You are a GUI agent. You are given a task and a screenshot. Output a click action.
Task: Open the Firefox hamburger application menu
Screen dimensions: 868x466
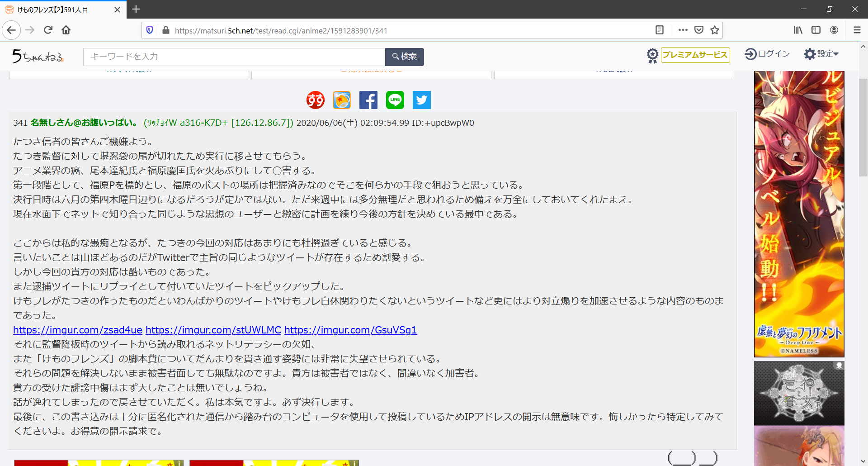pos(857,30)
